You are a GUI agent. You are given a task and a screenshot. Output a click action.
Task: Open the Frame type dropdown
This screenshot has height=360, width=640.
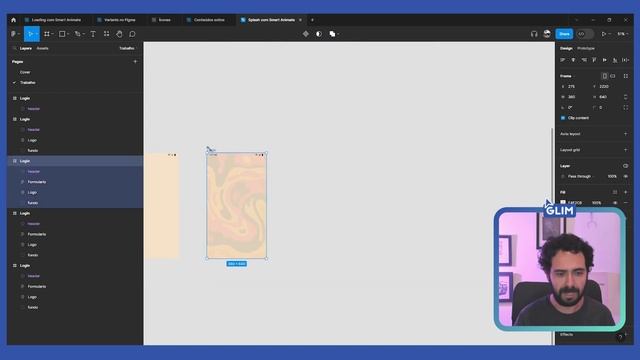coord(567,76)
